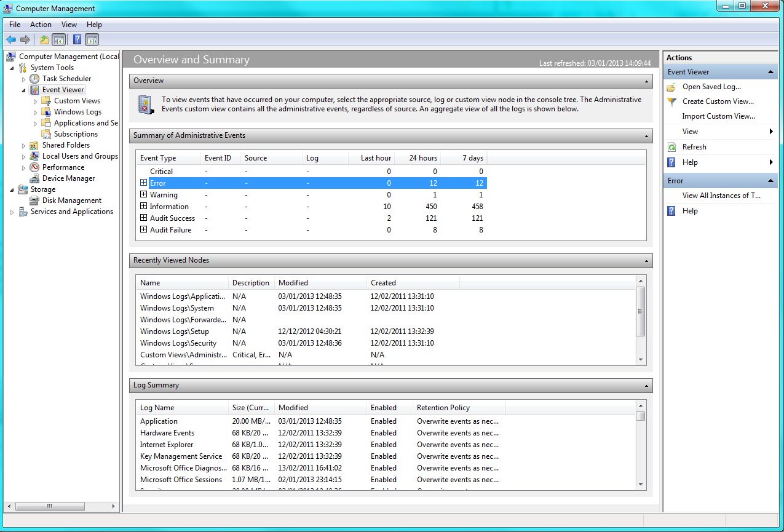784x532 pixels.
Task: Click the Subscriptions tree icon
Action: pyautogui.click(x=46, y=134)
